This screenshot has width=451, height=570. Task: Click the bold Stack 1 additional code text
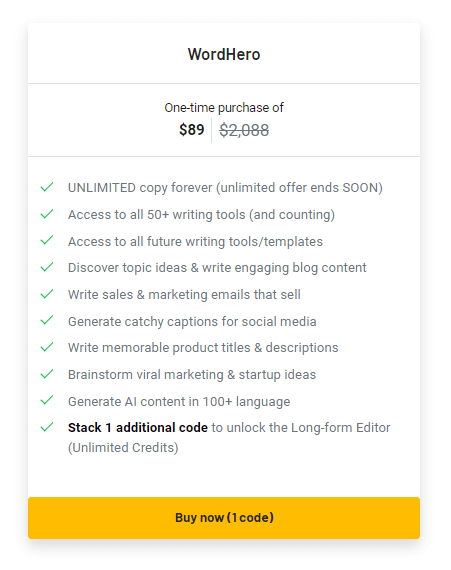138,428
